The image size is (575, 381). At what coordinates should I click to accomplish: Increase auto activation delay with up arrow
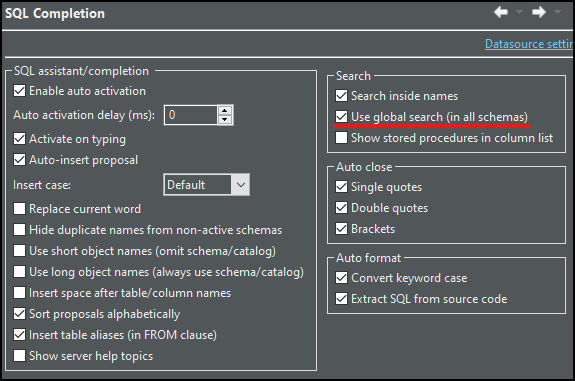[x=225, y=110]
